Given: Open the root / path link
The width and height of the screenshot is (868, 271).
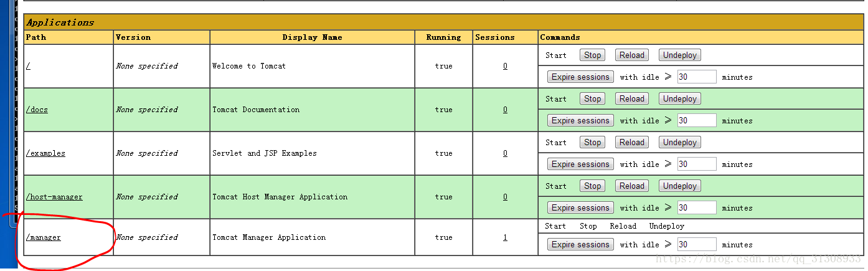Looking at the screenshot, I should tap(27, 66).
